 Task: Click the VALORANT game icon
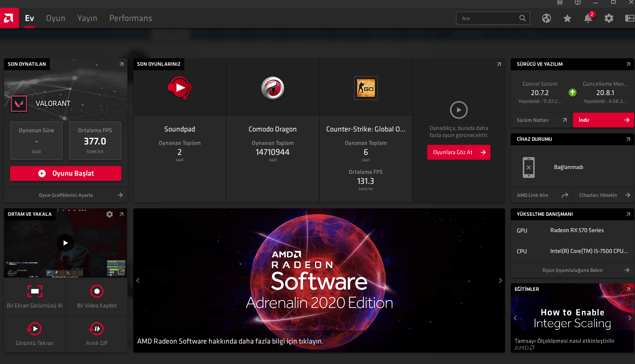click(19, 104)
